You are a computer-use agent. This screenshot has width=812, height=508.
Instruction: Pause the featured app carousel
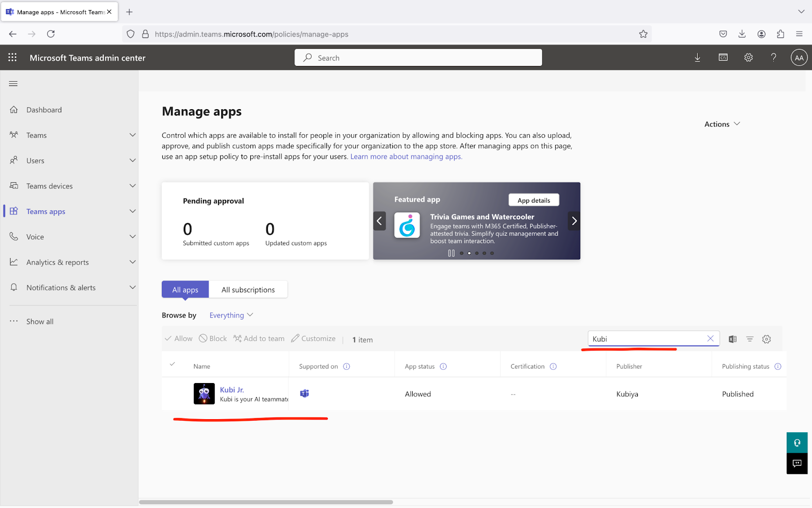[x=451, y=253]
